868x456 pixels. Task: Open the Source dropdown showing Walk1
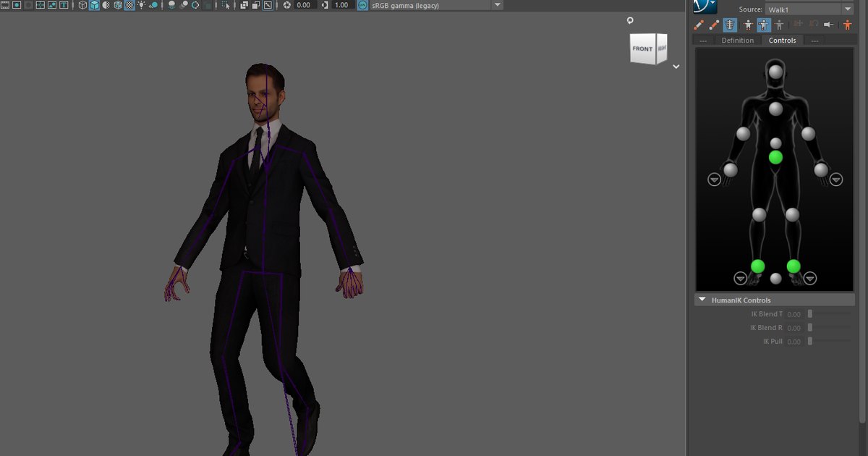pos(809,9)
